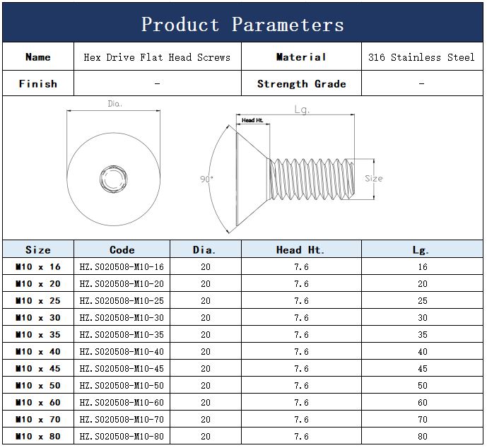Click Head Ht. 7.6 in M10 x 50 row
Image resolution: width=487 pixels, height=448 pixels.
301,385
